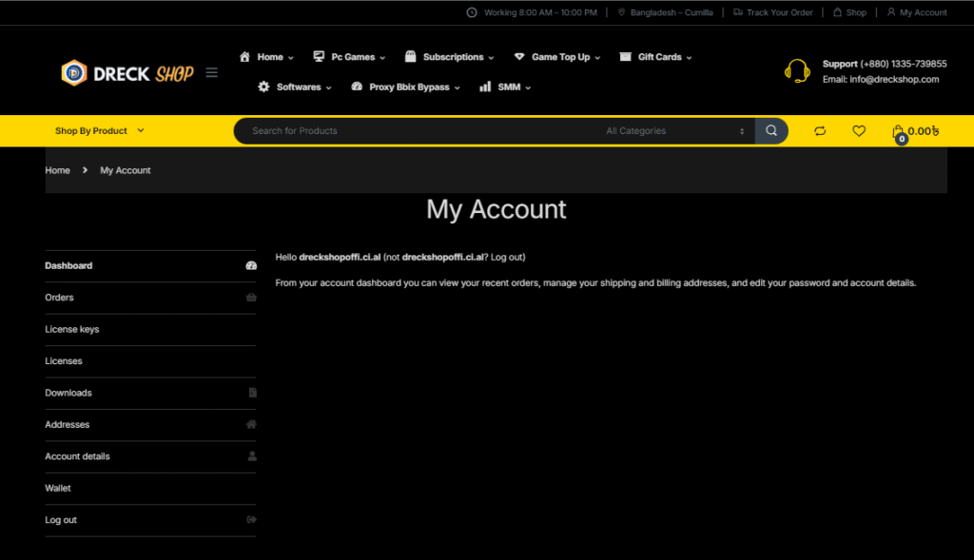
Task: Click the info@dreckshop.com email text
Action: [894, 80]
